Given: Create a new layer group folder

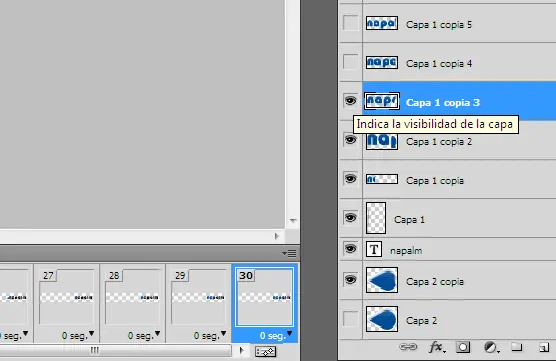Looking at the screenshot, I should tap(516, 347).
